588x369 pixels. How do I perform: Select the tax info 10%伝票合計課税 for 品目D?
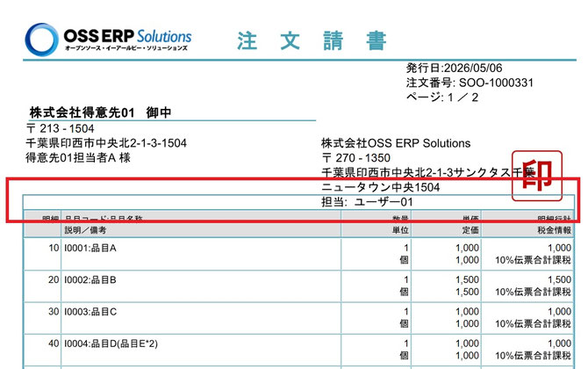[x=533, y=356]
